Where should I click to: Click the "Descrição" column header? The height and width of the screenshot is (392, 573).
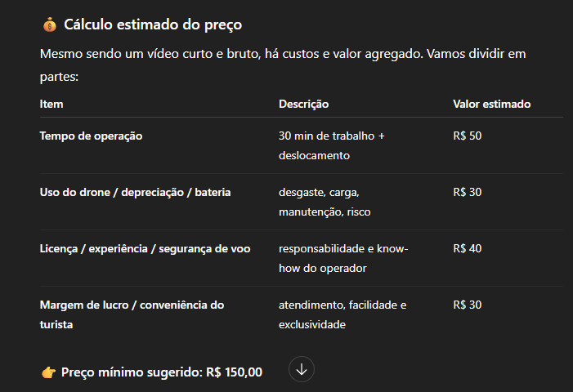pos(303,105)
